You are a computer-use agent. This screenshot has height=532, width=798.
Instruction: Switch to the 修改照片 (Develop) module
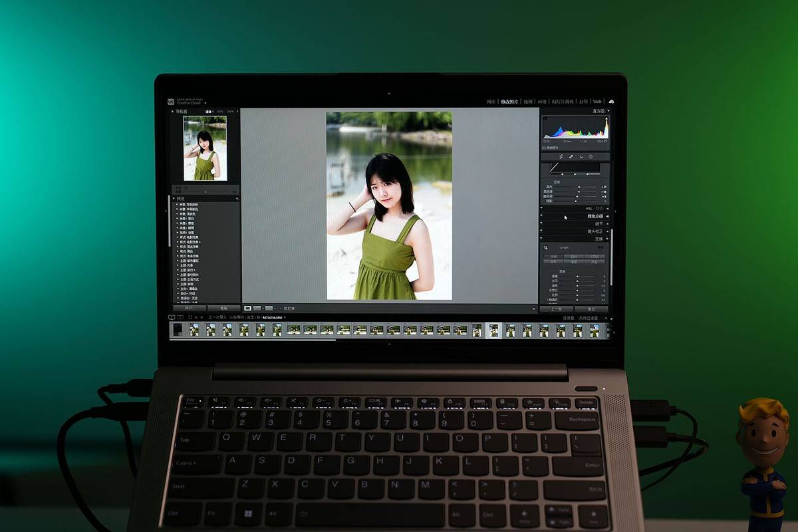(x=509, y=102)
